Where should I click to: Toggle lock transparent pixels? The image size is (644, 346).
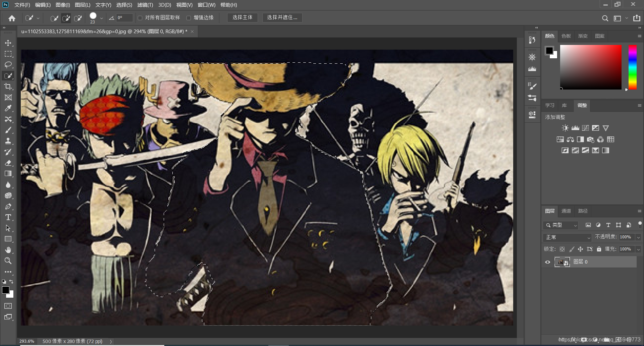coord(562,249)
